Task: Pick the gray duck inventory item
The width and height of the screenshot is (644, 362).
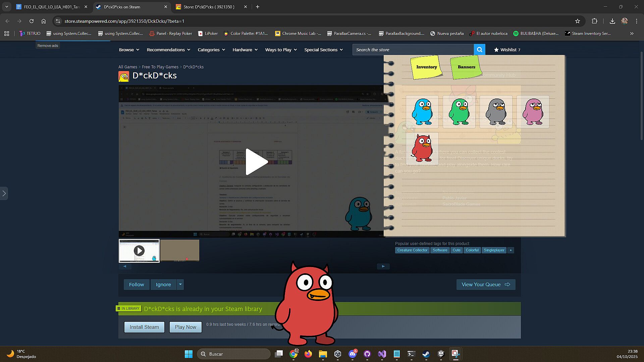Action: coord(496,112)
